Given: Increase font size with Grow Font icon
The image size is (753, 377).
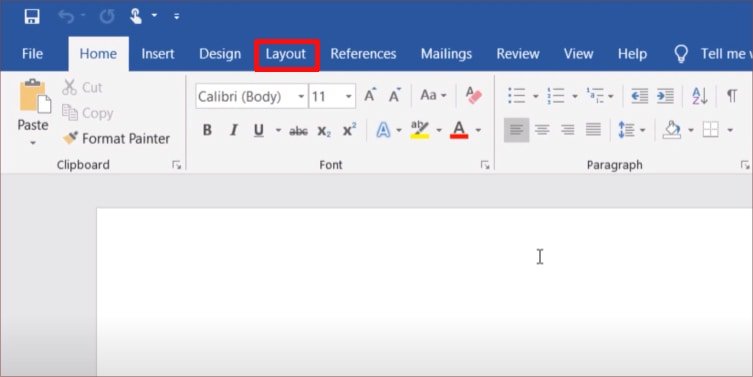Looking at the screenshot, I should click(x=370, y=95).
